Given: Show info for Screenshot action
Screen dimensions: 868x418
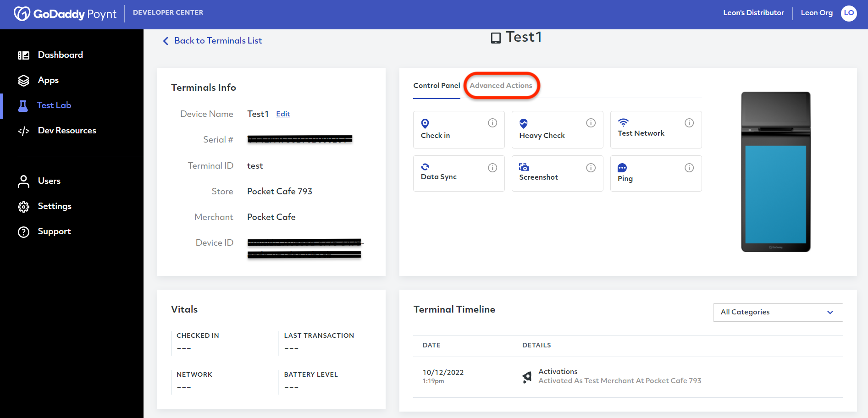Looking at the screenshot, I should (591, 168).
